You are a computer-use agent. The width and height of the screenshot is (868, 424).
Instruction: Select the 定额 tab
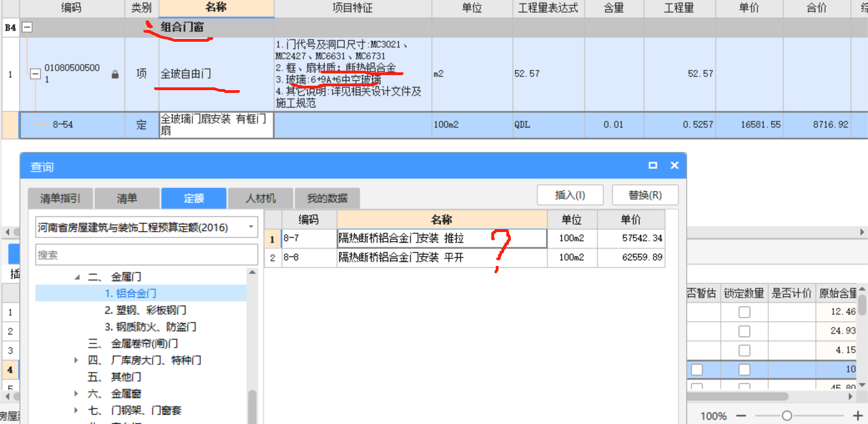point(194,198)
